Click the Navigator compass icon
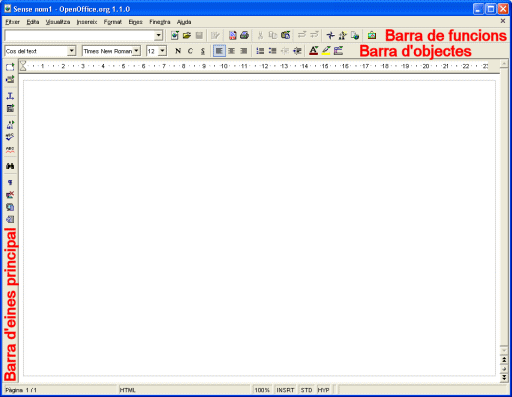The width and height of the screenshot is (512, 397). tap(330, 35)
